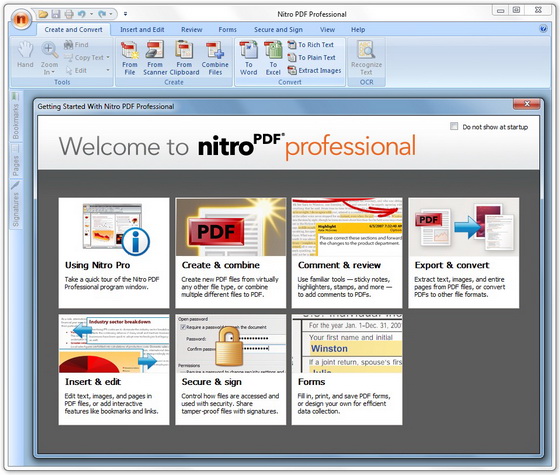Open the Help ribbon tab
560x475 pixels.
point(358,30)
